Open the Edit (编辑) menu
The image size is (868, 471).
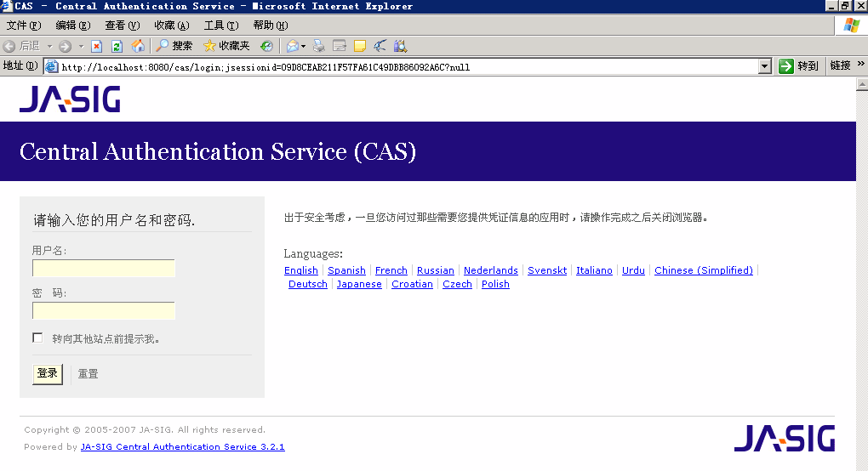tap(73, 26)
